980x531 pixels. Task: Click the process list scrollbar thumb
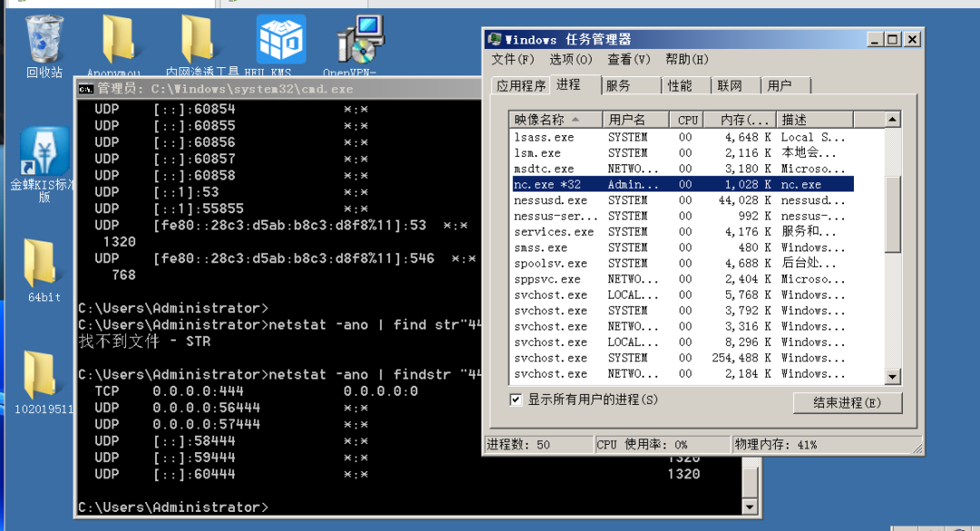(x=893, y=214)
